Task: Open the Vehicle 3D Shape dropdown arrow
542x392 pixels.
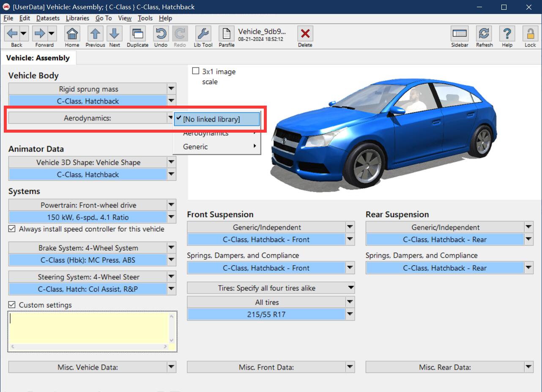Action: pos(171,162)
